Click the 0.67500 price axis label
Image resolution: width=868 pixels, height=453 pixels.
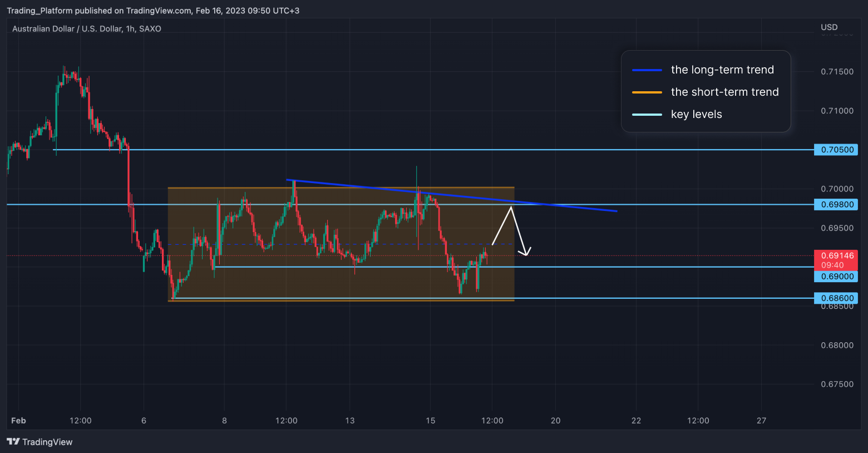pyautogui.click(x=837, y=385)
